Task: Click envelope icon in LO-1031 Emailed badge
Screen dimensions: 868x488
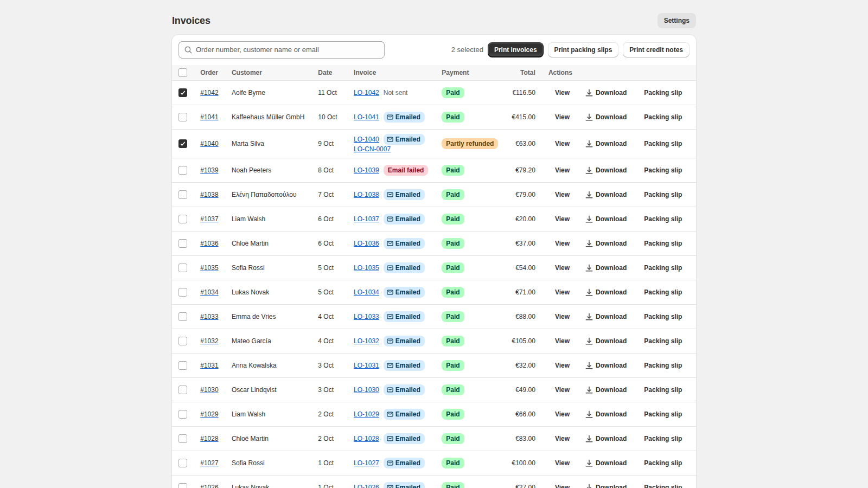Action: pos(390,365)
